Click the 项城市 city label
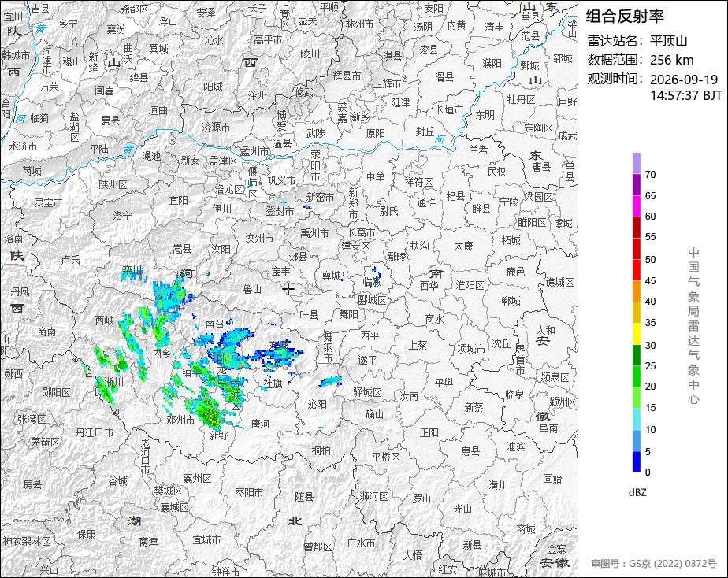Viewport: 728px width, 578px height. 471,349
